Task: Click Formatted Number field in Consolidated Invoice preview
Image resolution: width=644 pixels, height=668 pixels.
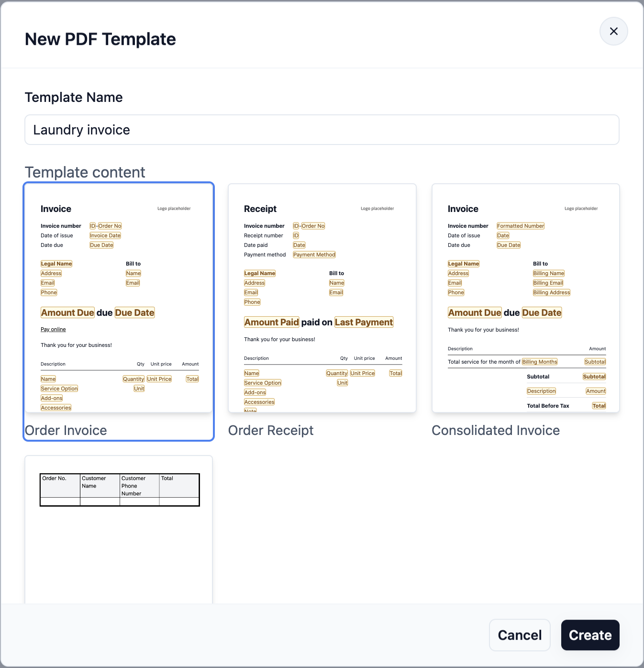Action: [x=521, y=226]
